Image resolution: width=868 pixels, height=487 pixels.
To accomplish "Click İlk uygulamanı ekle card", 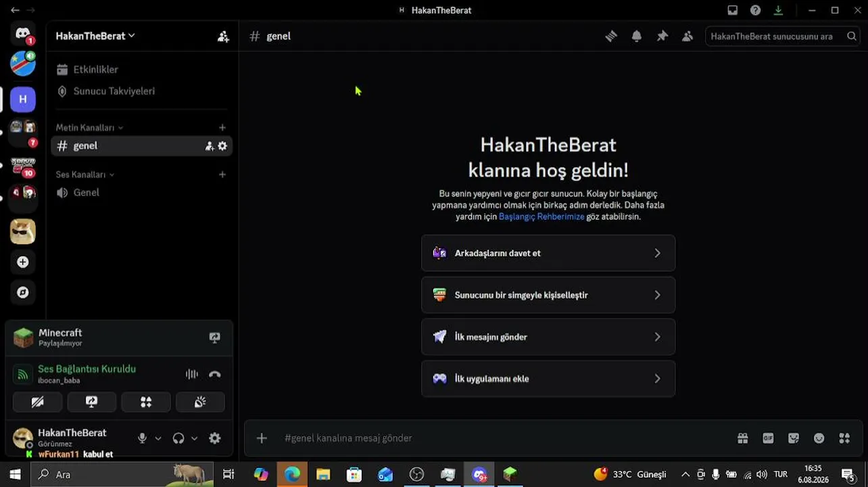I will (x=548, y=379).
